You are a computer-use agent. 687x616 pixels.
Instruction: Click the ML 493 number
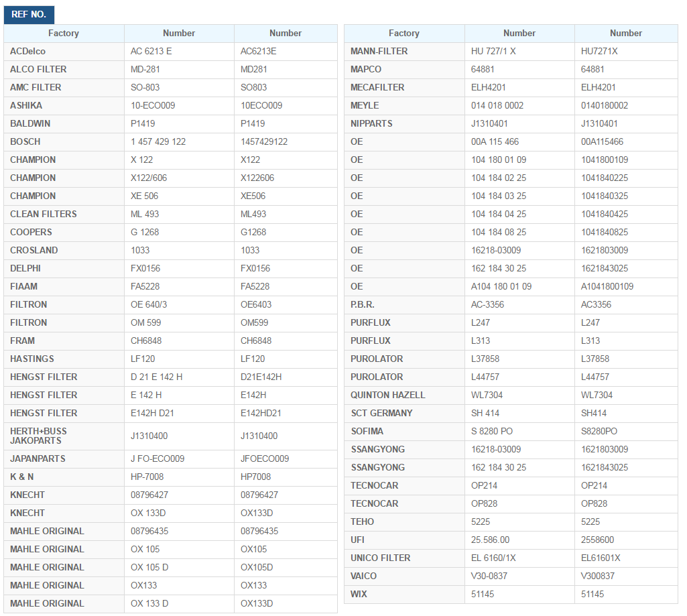point(145,214)
